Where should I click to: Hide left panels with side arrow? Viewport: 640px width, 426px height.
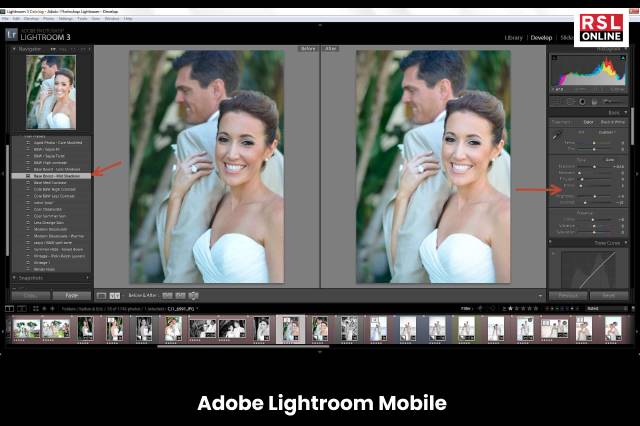2,174
